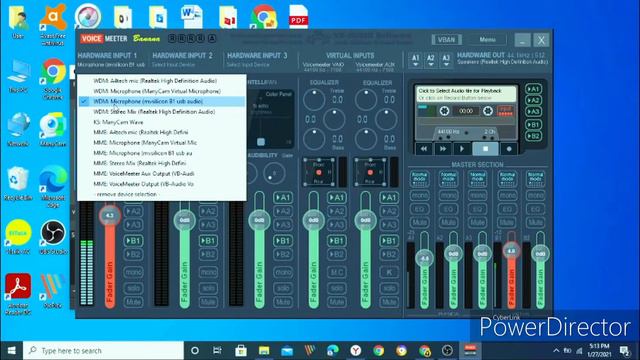The width and height of the screenshot is (640, 360).
Task: Choose KS: ManyCam Wave device
Action: 162,122
